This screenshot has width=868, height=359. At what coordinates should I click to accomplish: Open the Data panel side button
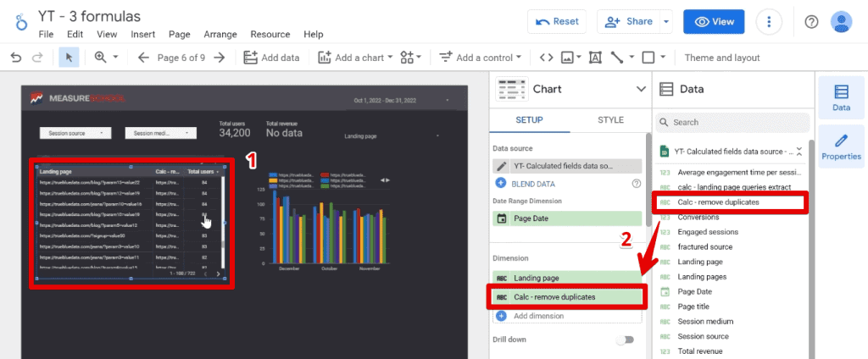coord(842,98)
